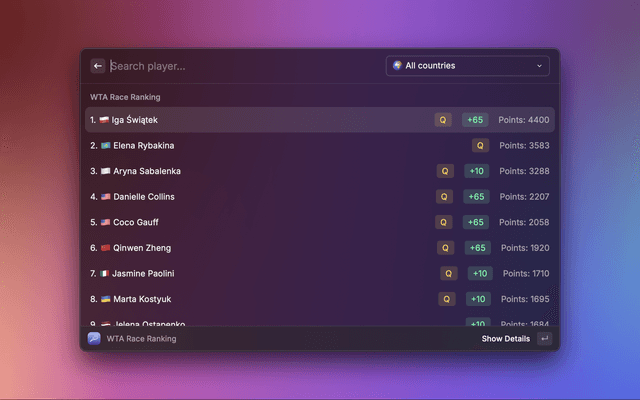Select Jasmine Paolini in the ranking list

click(x=320, y=273)
